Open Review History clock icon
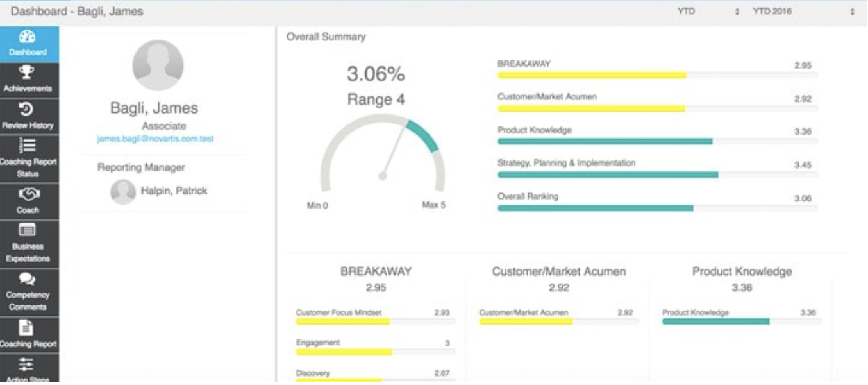The image size is (868, 385). pos(28,110)
